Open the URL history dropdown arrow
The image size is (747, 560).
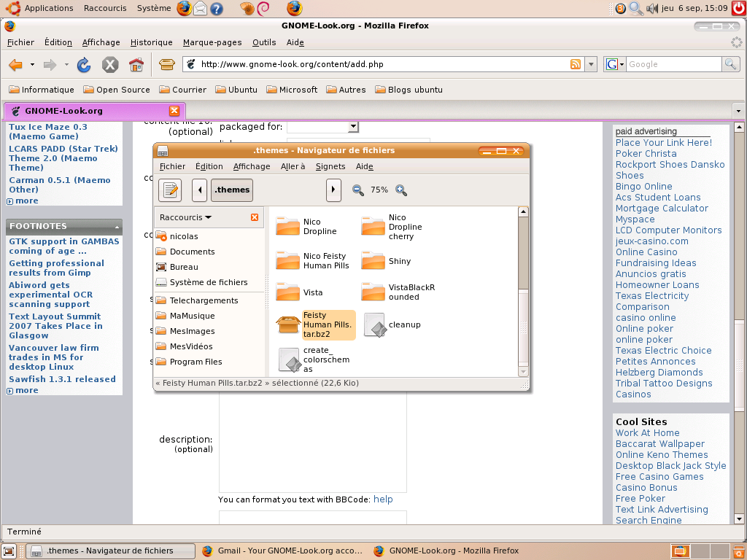pos(591,64)
